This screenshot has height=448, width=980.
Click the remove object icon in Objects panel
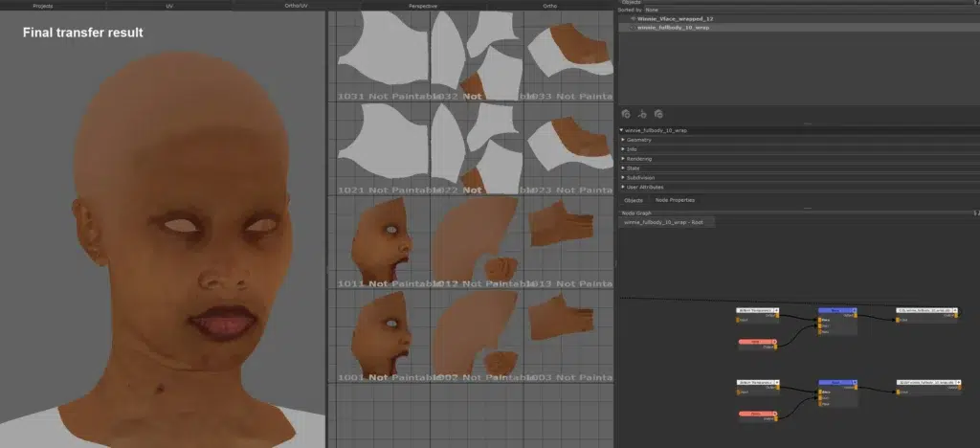[x=658, y=114]
